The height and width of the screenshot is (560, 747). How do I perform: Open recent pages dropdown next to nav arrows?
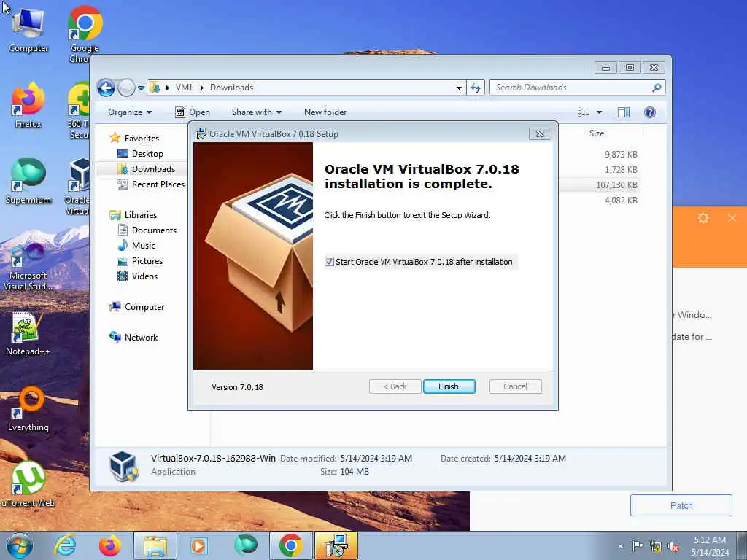tap(141, 87)
